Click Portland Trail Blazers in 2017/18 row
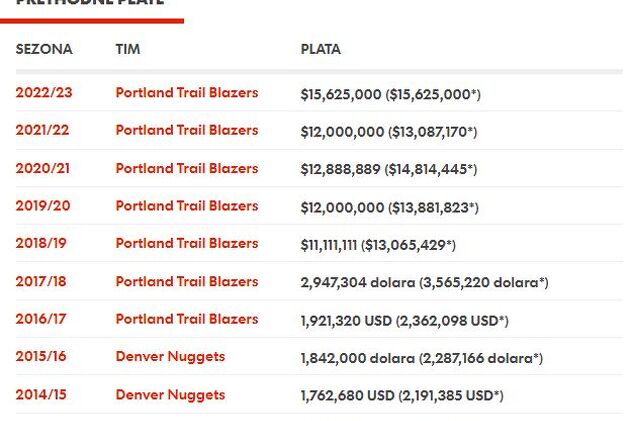 click(186, 281)
